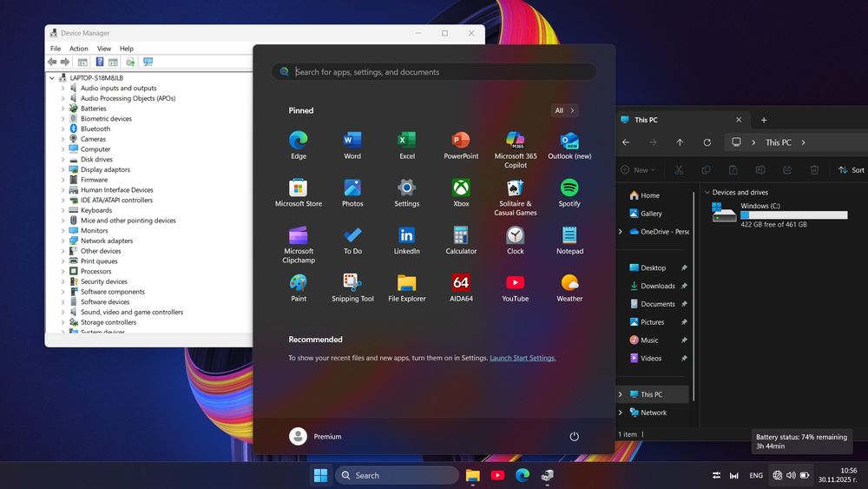
Task: Launch Word from Start menu
Action: (x=352, y=146)
